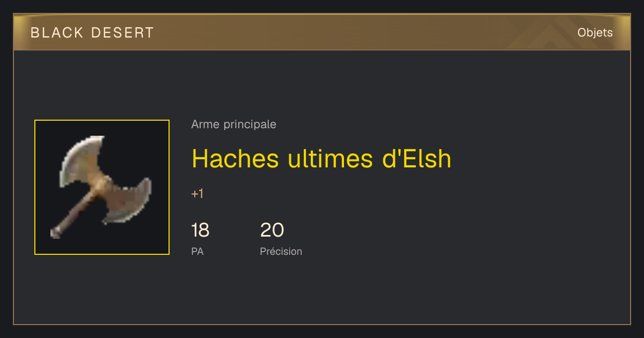Select the +1 enhancement level text
The width and height of the screenshot is (644, 338).
pos(197,194)
